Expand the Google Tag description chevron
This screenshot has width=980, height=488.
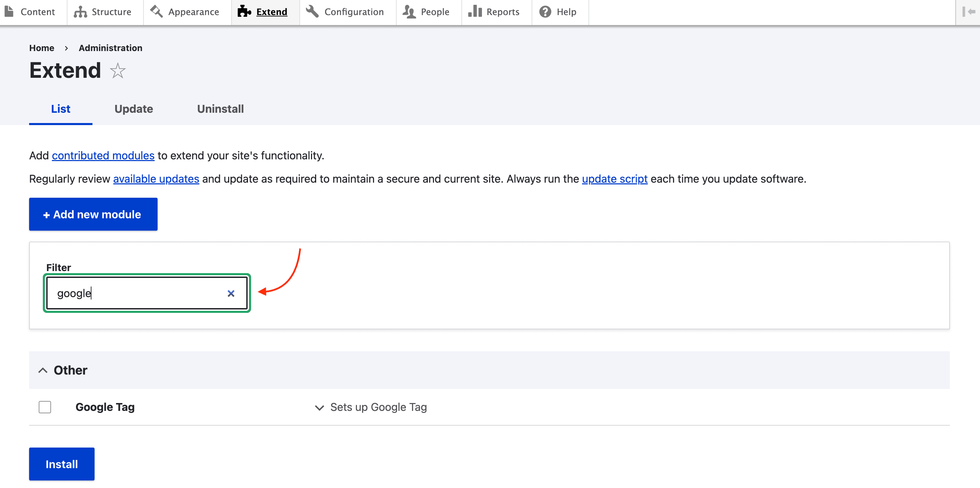click(319, 408)
